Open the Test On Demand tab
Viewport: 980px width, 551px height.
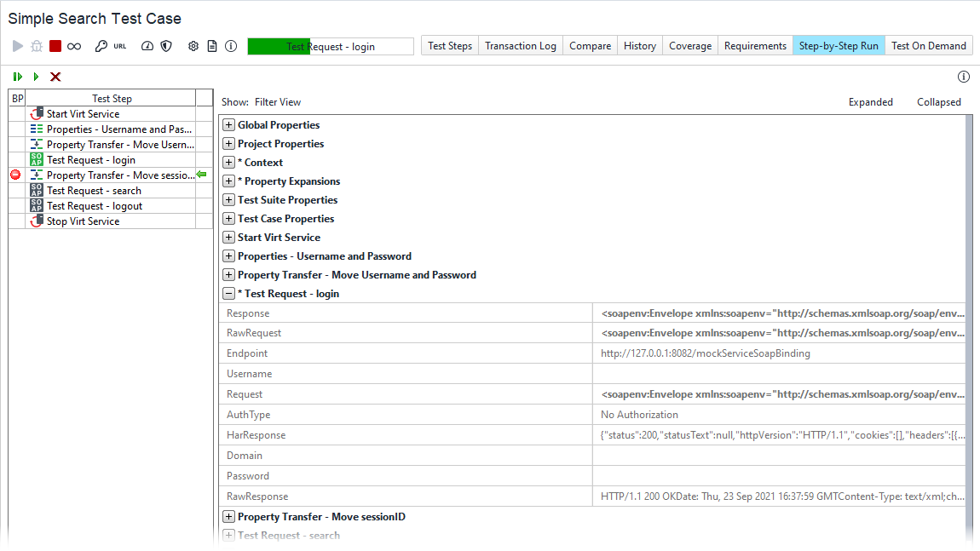(928, 45)
